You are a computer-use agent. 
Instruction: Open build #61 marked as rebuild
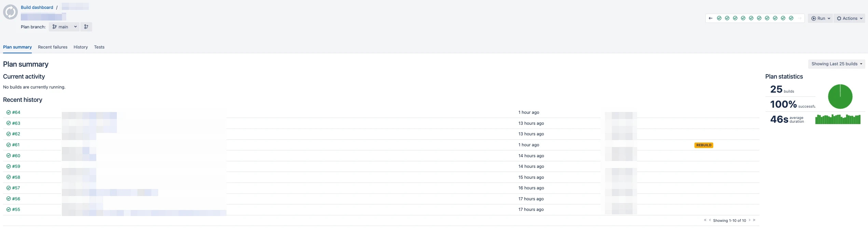(16, 145)
